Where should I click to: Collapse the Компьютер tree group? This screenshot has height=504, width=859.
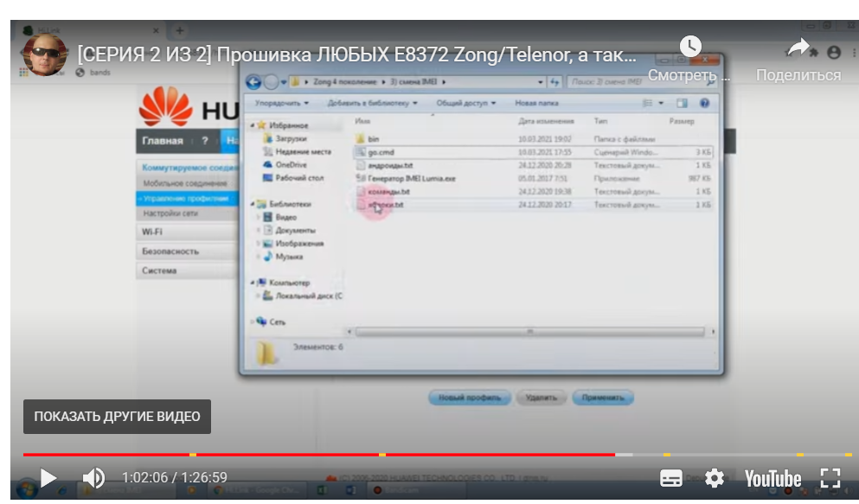[253, 283]
